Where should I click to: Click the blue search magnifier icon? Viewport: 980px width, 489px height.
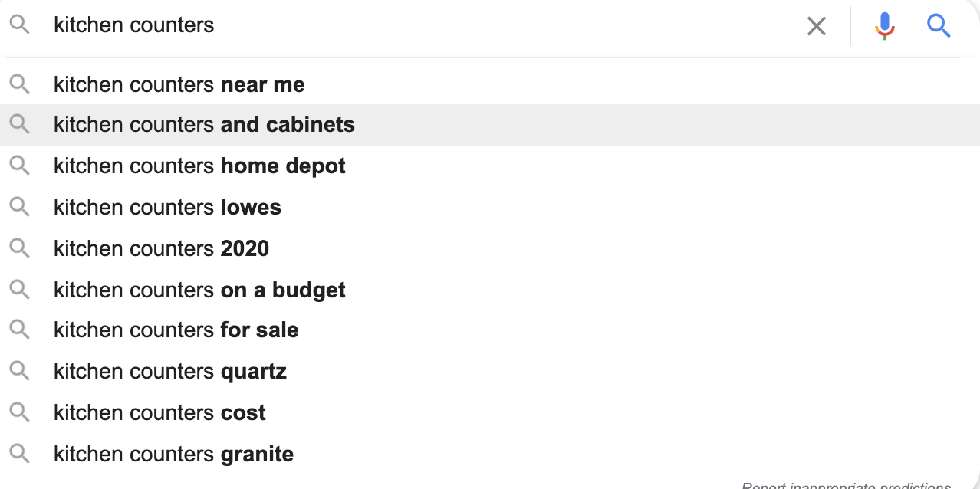point(939,25)
